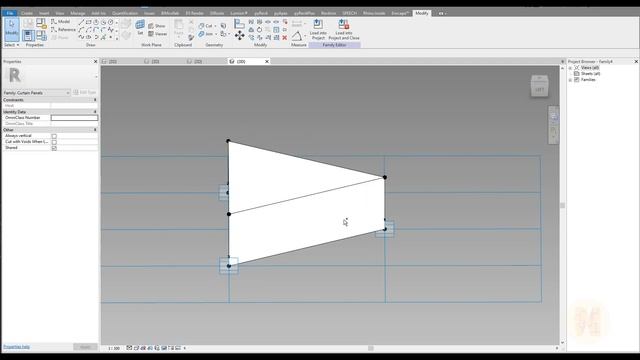This screenshot has height=360, width=640.
Task: Click the horizontal scrollbar thumb
Action: coord(371,348)
